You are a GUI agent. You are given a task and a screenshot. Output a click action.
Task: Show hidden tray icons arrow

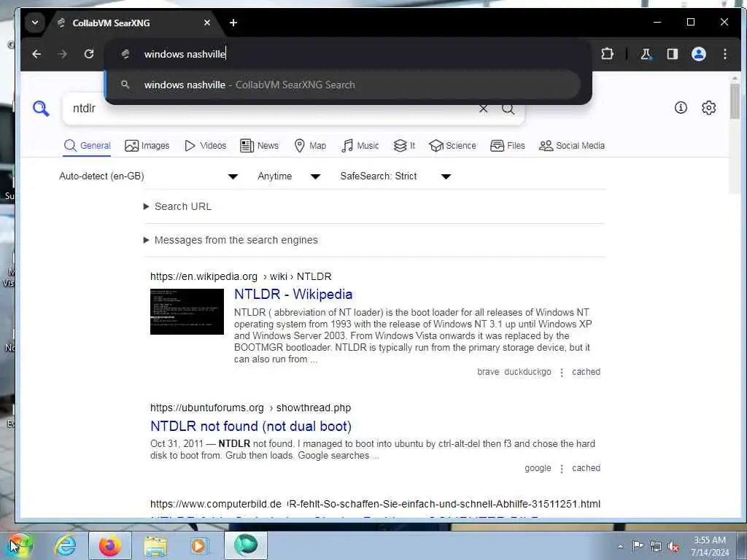pos(620,546)
